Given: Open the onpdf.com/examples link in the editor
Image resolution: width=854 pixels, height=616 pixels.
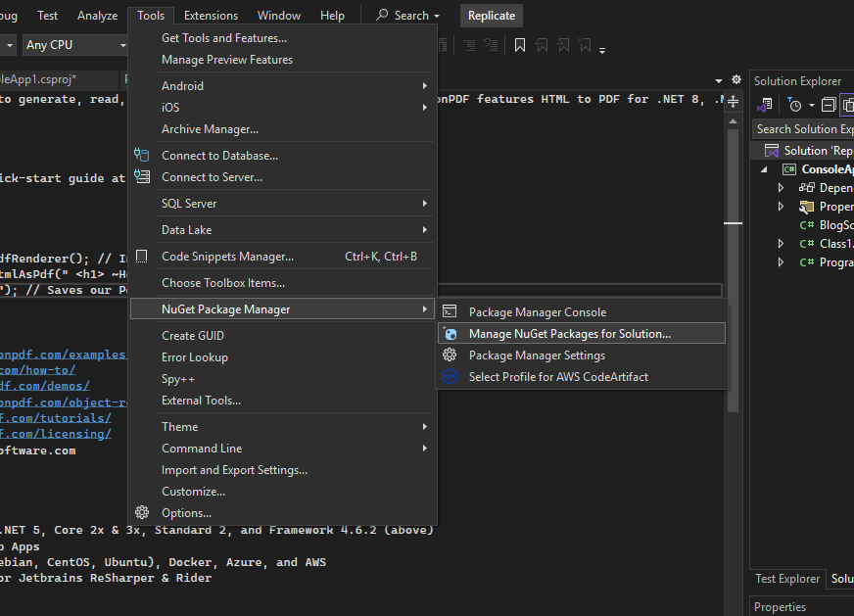Looking at the screenshot, I should 63,355.
